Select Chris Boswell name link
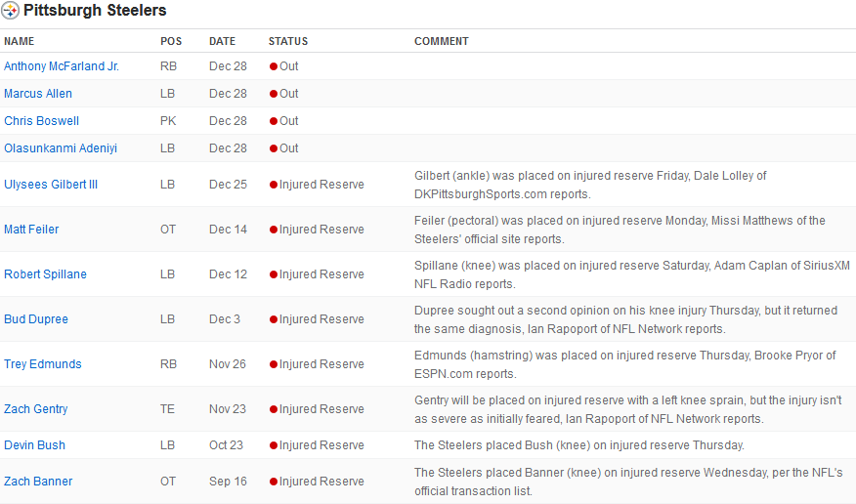 pyautogui.click(x=41, y=120)
